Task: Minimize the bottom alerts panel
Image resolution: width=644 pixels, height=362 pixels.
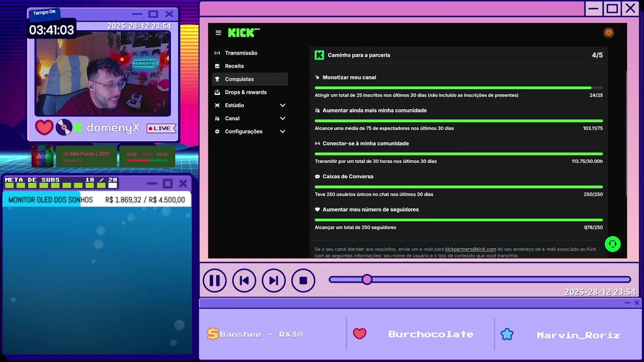Action: (627, 303)
